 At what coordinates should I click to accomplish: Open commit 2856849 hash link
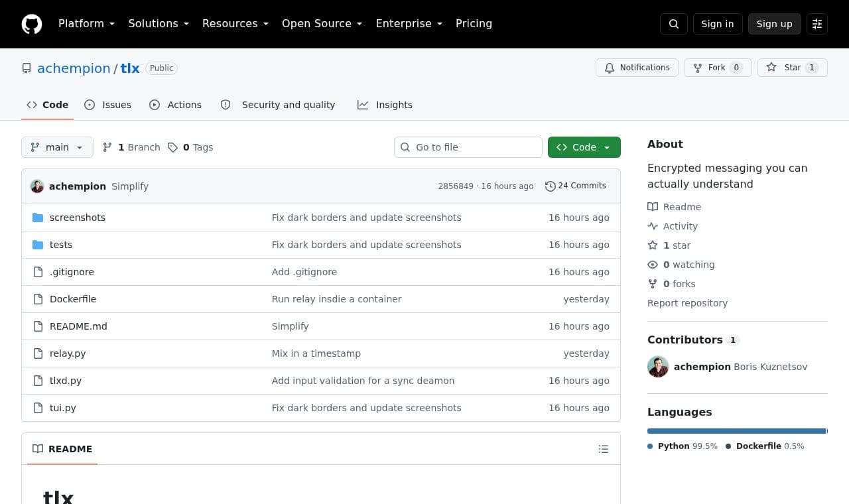click(x=456, y=186)
